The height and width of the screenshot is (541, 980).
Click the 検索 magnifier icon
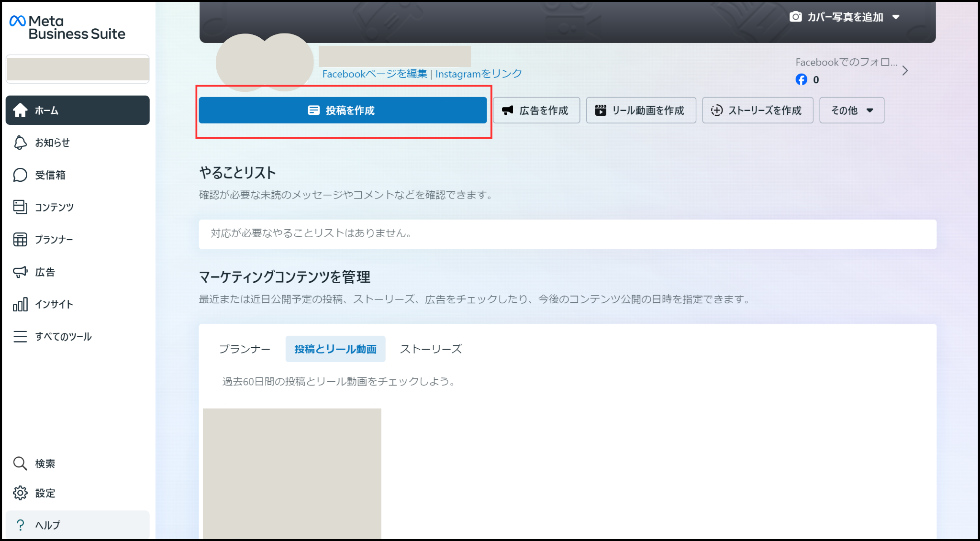pyautogui.click(x=20, y=463)
